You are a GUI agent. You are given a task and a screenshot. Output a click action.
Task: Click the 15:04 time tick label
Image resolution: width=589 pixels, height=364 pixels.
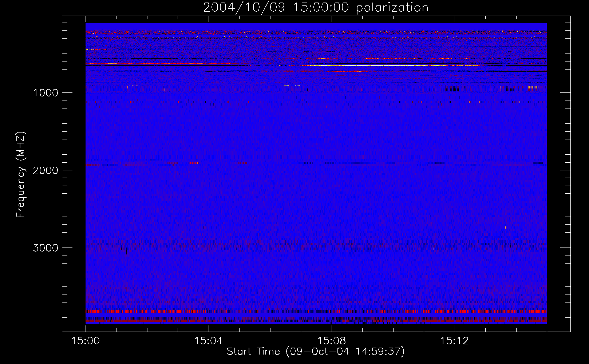point(209,341)
